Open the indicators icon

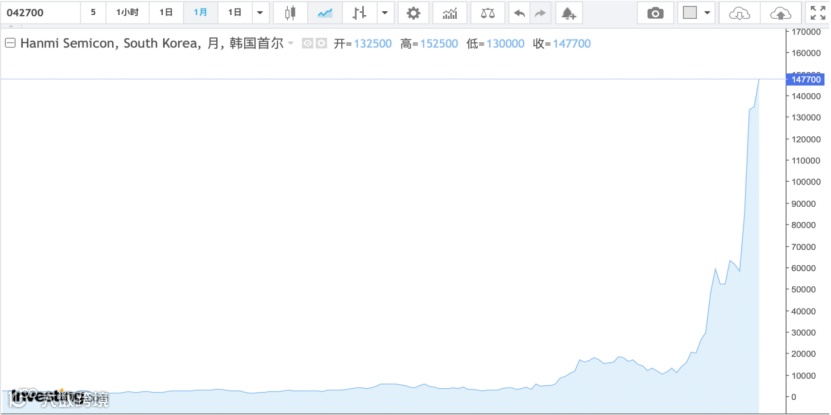click(x=450, y=13)
